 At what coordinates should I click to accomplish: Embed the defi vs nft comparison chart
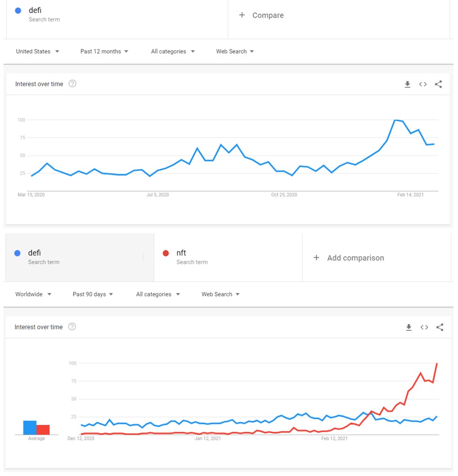point(424,327)
